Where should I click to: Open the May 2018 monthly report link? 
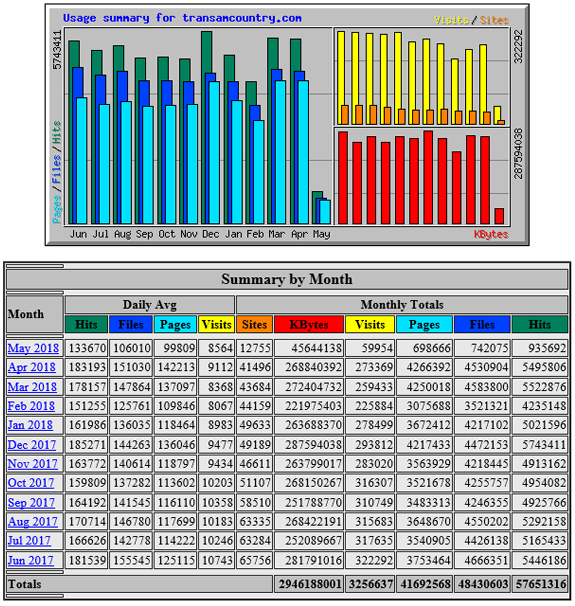[33, 348]
